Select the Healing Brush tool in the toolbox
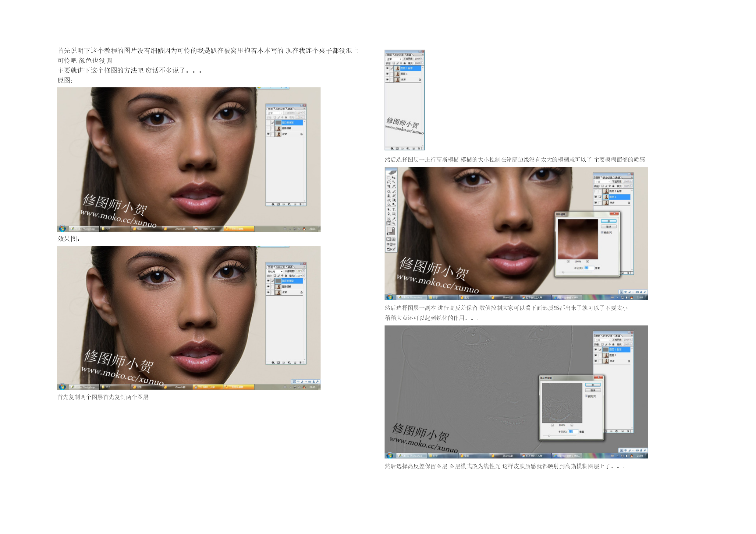The image size is (756, 534). coord(389,191)
